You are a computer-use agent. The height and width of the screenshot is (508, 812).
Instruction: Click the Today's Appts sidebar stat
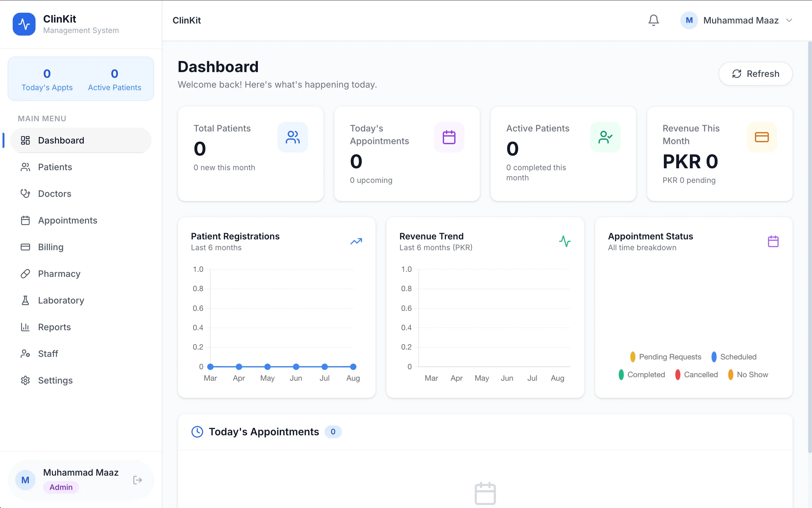[x=47, y=79]
